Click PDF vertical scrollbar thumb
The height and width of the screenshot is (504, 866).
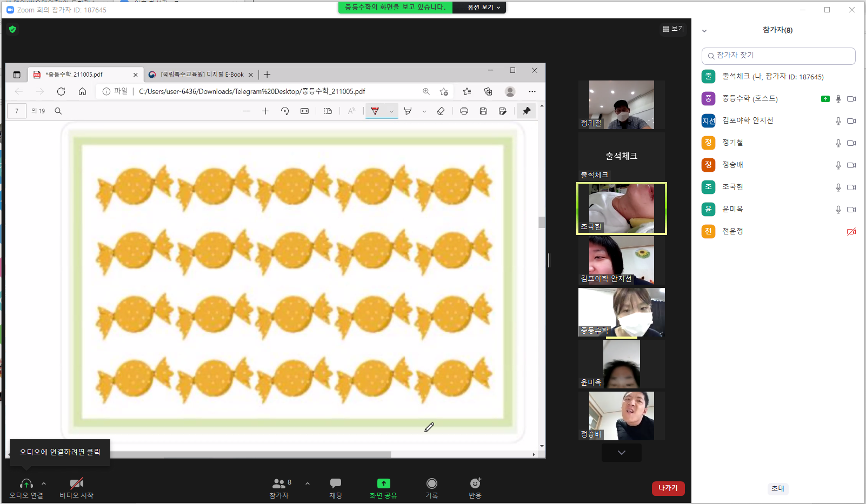coord(542,222)
